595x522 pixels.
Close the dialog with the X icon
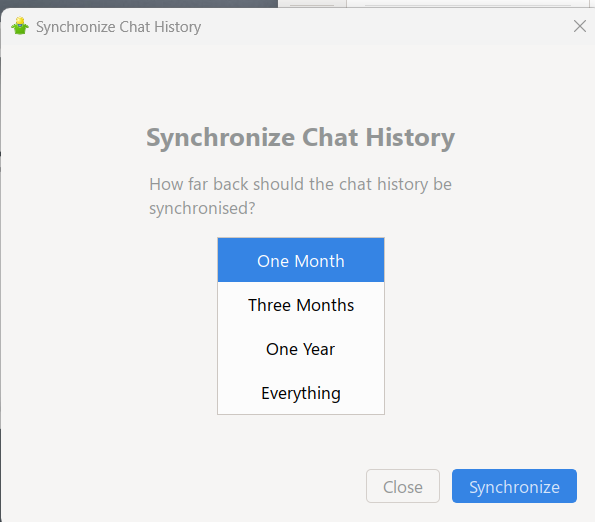tap(579, 26)
